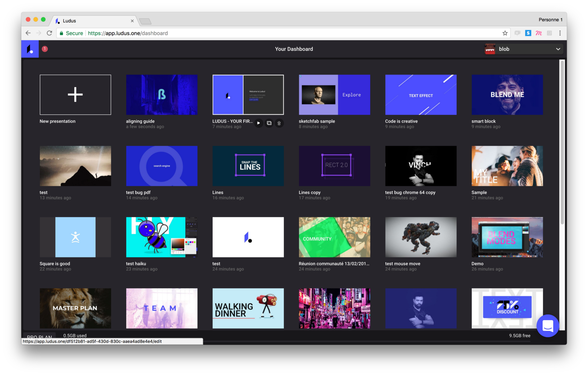Bookmark this page with the star icon
This screenshot has width=588, height=375.
pos(505,33)
